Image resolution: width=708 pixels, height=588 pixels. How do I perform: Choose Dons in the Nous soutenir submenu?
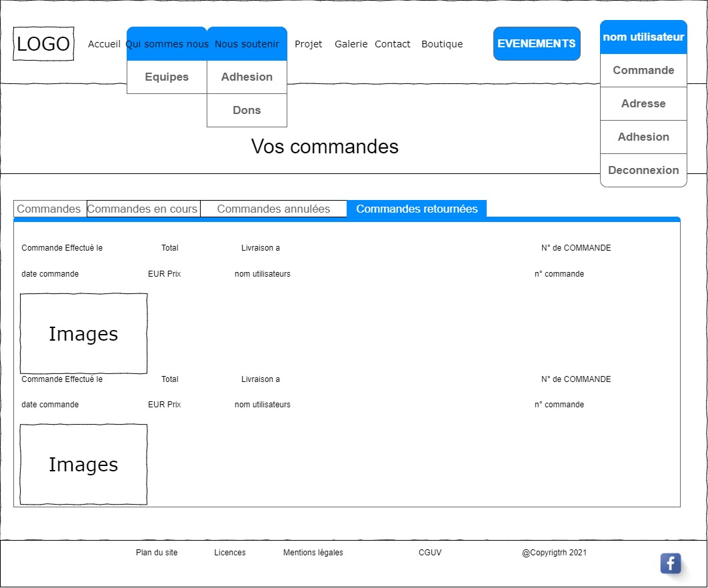(247, 111)
